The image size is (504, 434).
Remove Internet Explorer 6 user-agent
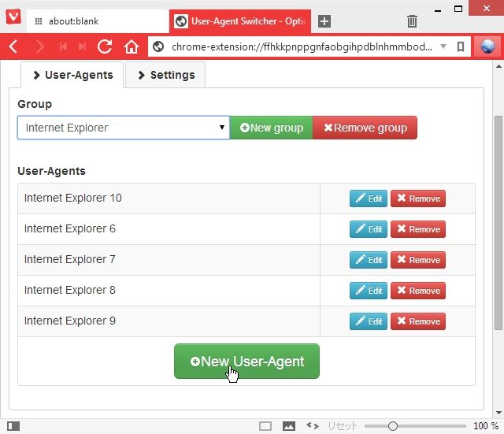[x=418, y=229]
